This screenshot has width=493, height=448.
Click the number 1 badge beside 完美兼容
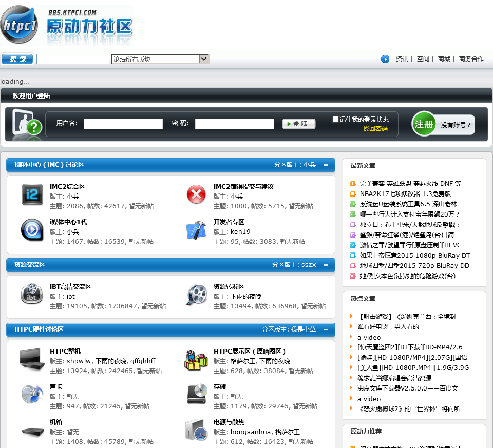tap(352, 184)
